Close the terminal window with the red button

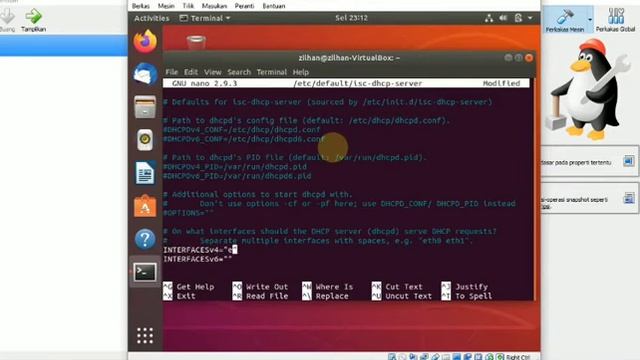click(x=529, y=58)
